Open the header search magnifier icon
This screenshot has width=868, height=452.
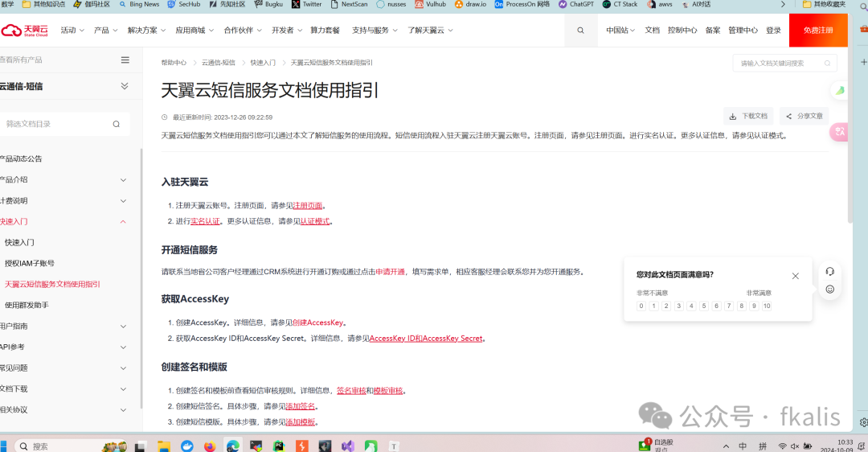(x=580, y=31)
